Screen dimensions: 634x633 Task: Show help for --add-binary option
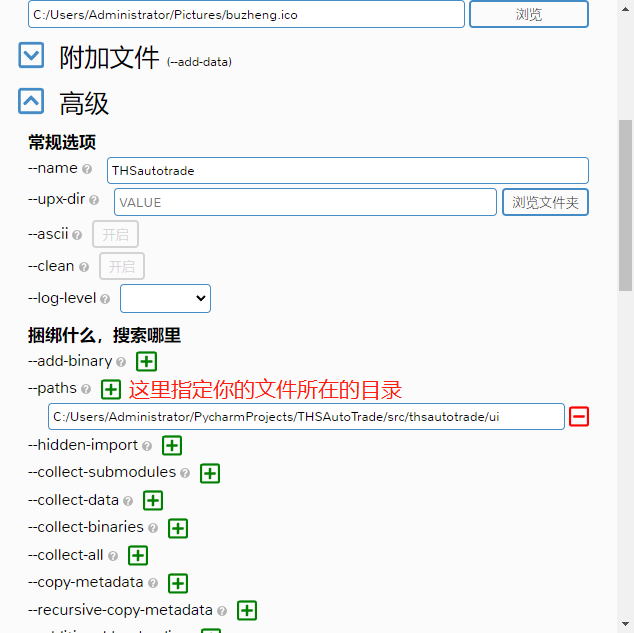121,362
